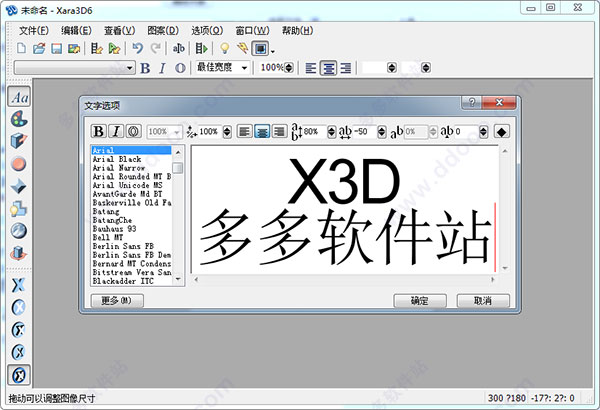600x410 pixels.
Task: Toggle Bold in the text options dialog
Action: 98,131
